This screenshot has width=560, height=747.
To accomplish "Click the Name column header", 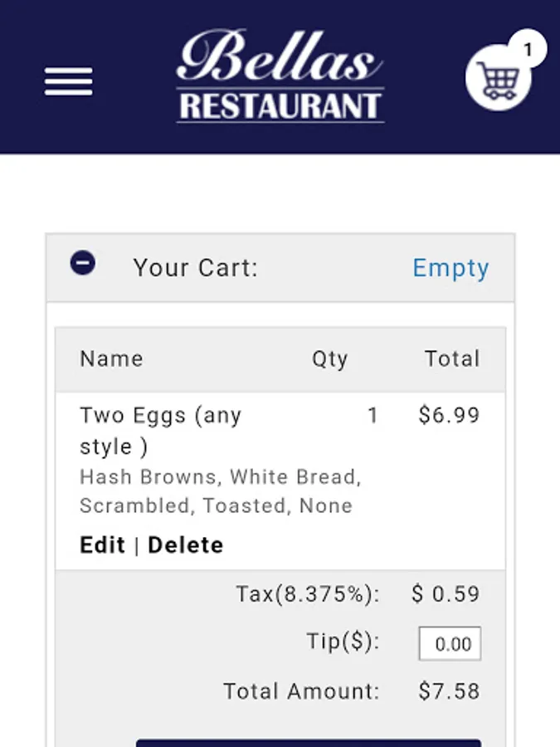I will click(x=111, y=359).
